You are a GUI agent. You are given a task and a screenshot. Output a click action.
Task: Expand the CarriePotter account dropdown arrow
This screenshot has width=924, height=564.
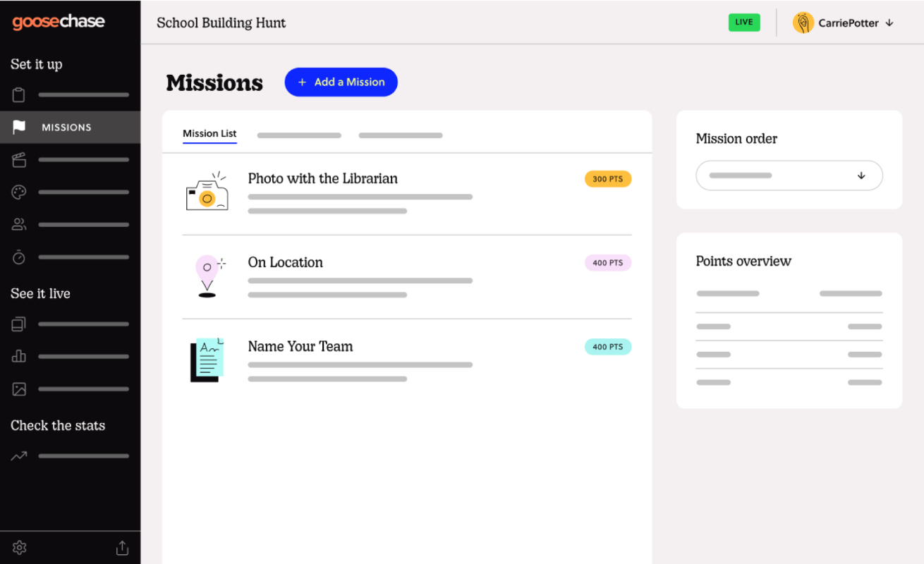889,23
